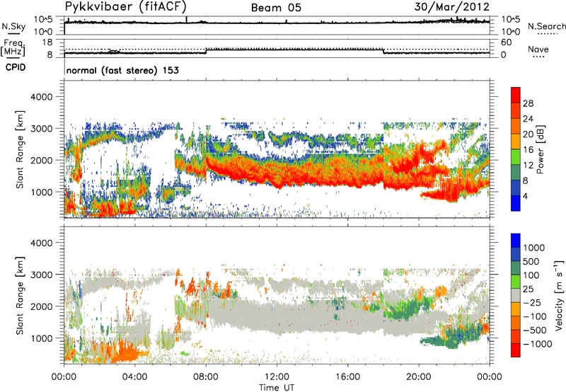The image size is (566, 392).
Task: Click the power plot Slant Range label
Action: [20, 149]
